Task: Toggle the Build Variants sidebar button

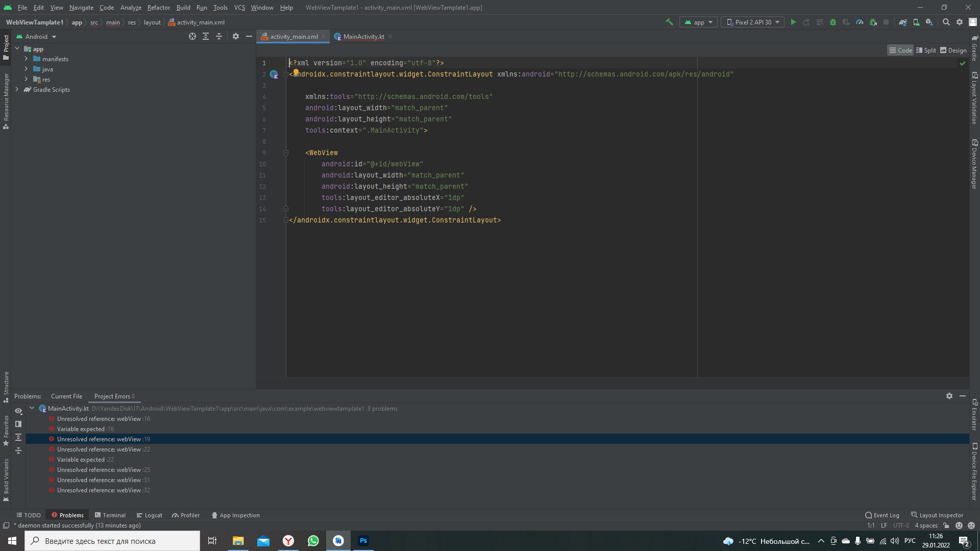Action: [6, 479]
